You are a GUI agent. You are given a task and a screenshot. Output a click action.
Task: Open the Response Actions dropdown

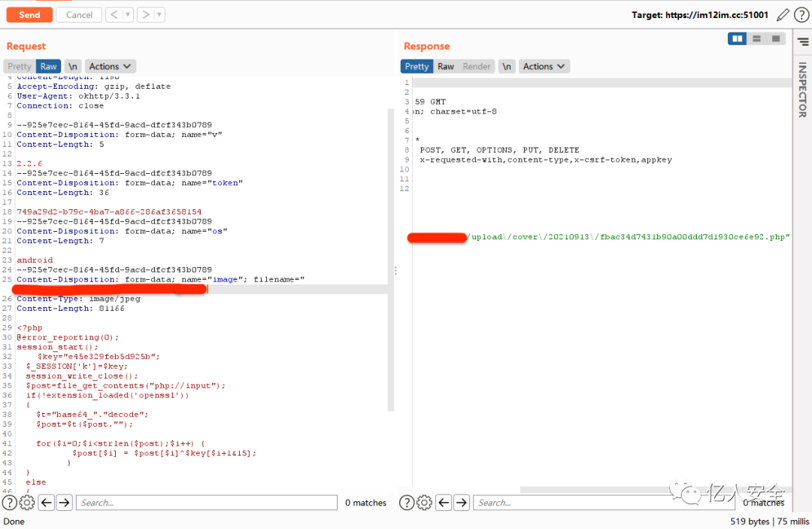[x=544, y=66]
